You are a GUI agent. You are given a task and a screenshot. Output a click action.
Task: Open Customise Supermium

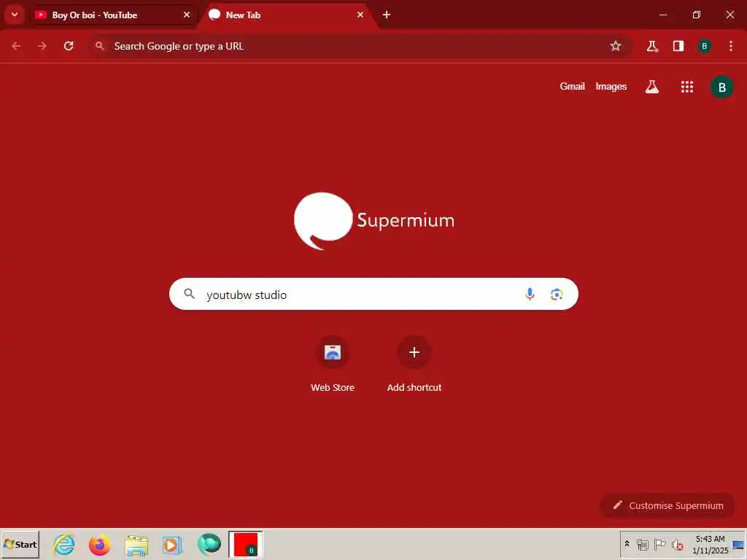coord(667,506)
